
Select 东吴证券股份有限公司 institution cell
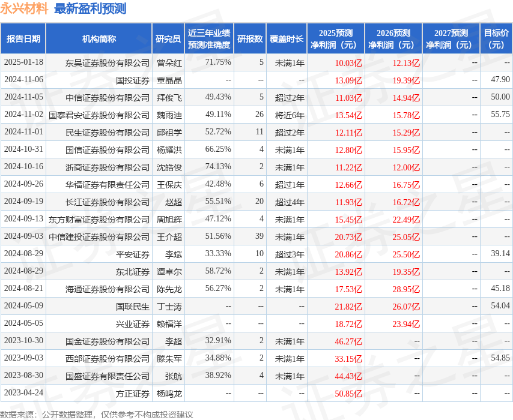[108, 63]
